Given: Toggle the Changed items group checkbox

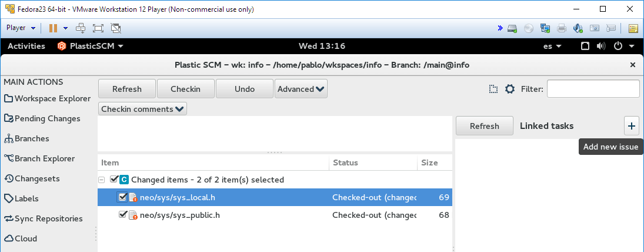Looking at the screenshot, I should (114, 179).
